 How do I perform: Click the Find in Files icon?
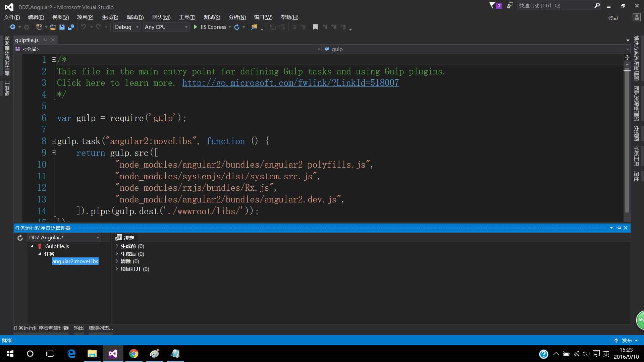click(x=254, y=27)
